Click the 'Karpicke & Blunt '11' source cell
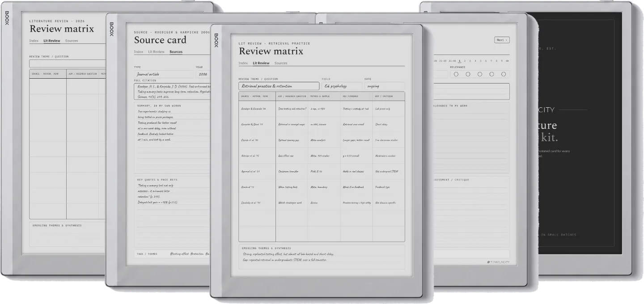The width and height of the screenshot is (644, 304). pos(257,124)
